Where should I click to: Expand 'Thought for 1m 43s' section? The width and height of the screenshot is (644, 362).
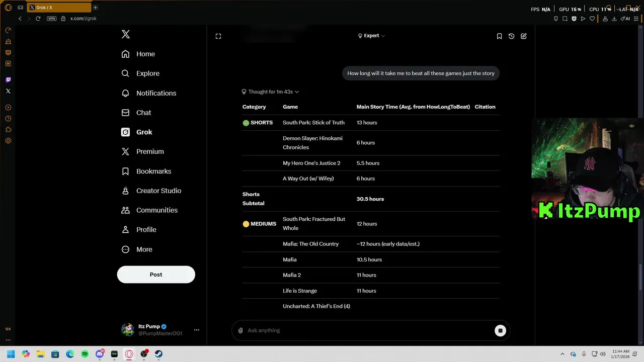click(270, 92)
